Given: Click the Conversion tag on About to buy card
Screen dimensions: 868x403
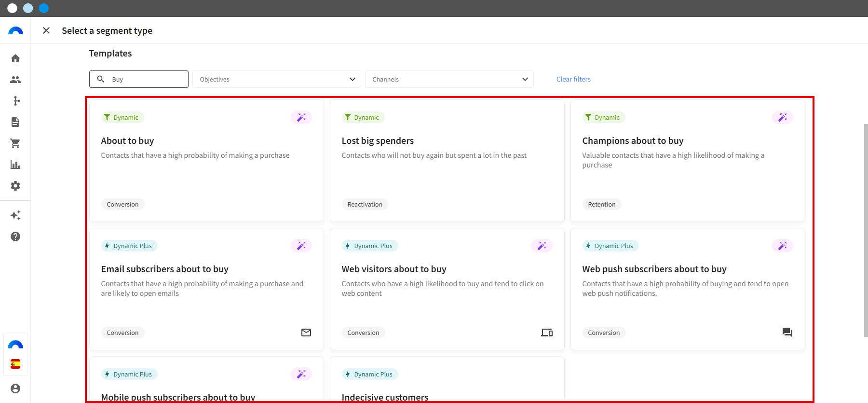Looking at the screenshot, I should 122,204.
